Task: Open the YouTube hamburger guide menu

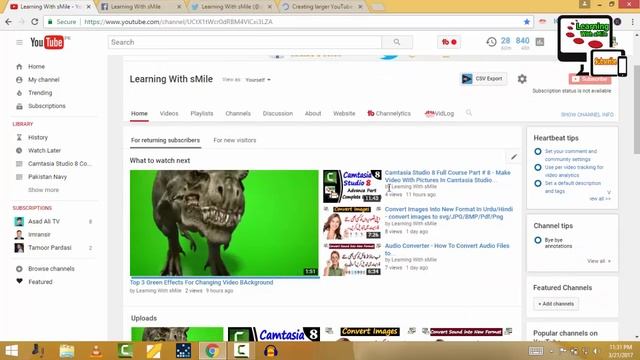Action: tap(19, 42)
